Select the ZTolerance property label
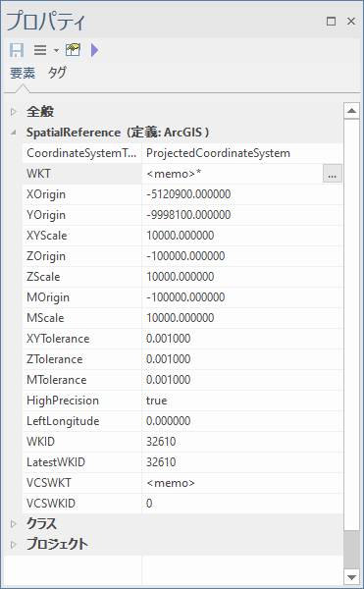Image resolution: width=364 pixels, height=589 pixels. (54, 359)
